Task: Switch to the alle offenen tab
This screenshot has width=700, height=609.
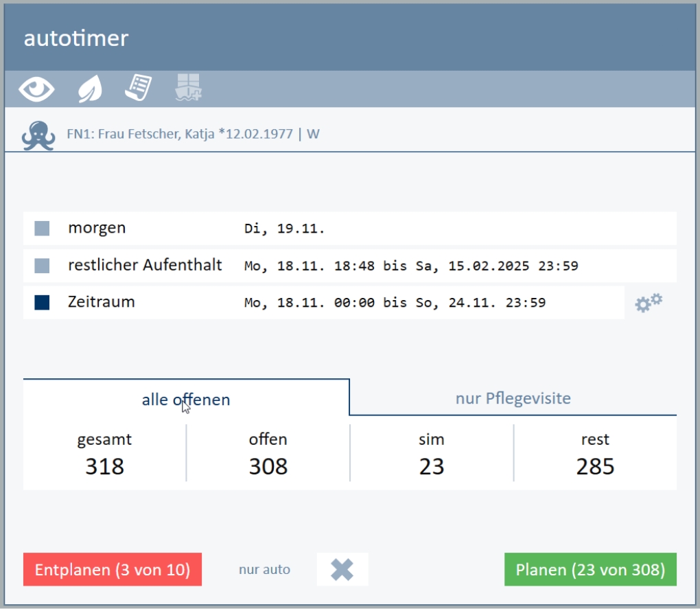Action: (186, 399)
